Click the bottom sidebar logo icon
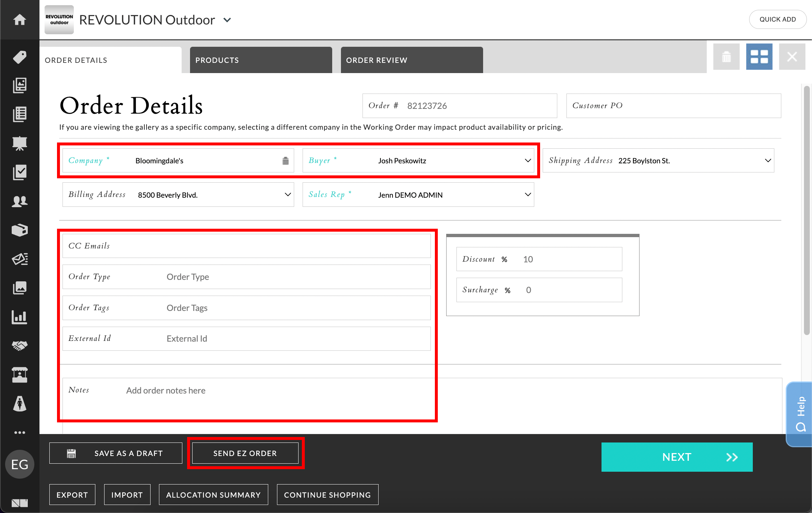This screenshot has width=812, height=513. 20,503
